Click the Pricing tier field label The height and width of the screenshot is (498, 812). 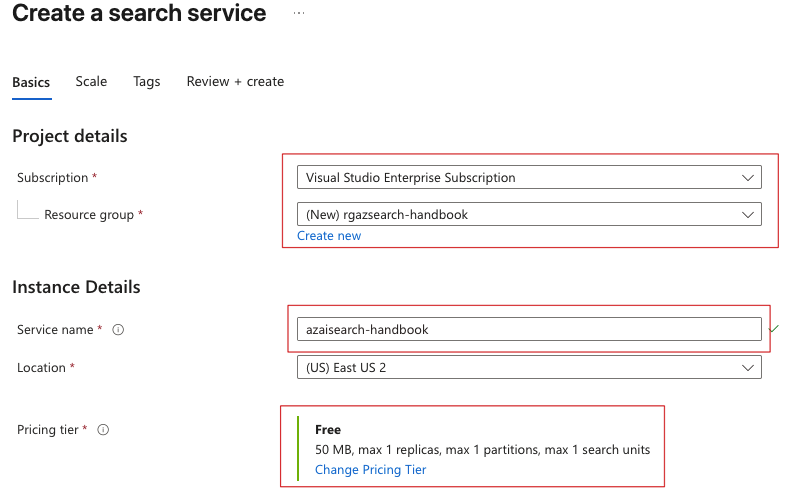coord(48,430)
